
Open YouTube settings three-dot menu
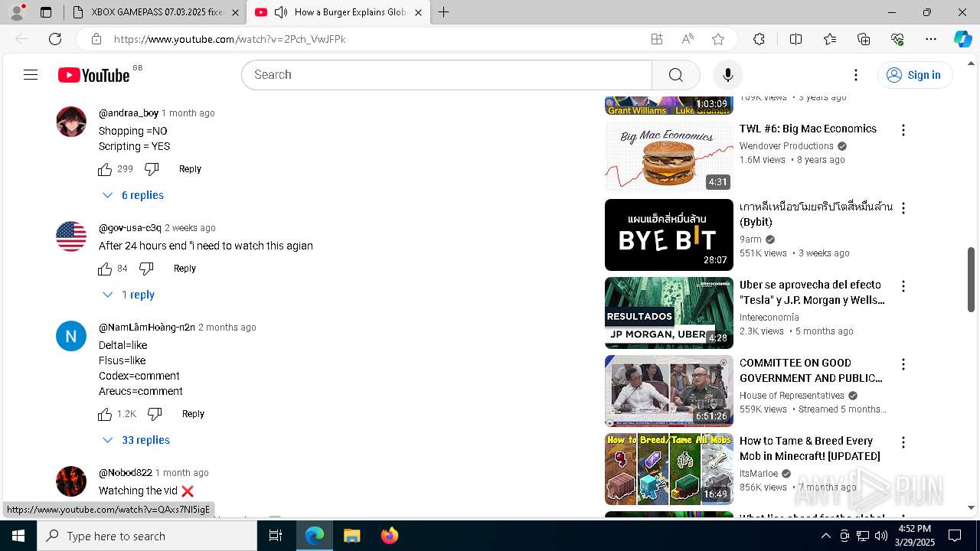[x=856, y=75]
